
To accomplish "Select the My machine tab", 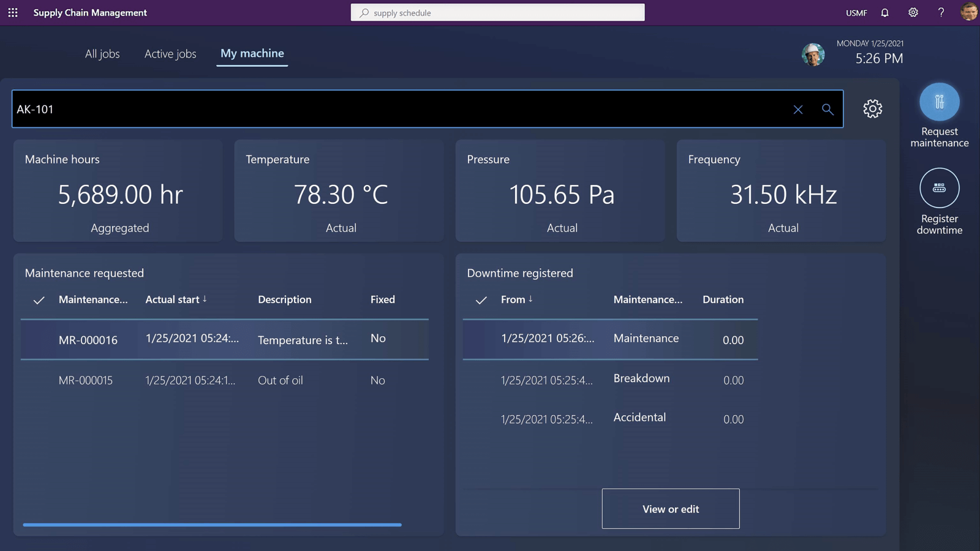I will (252, 53).
